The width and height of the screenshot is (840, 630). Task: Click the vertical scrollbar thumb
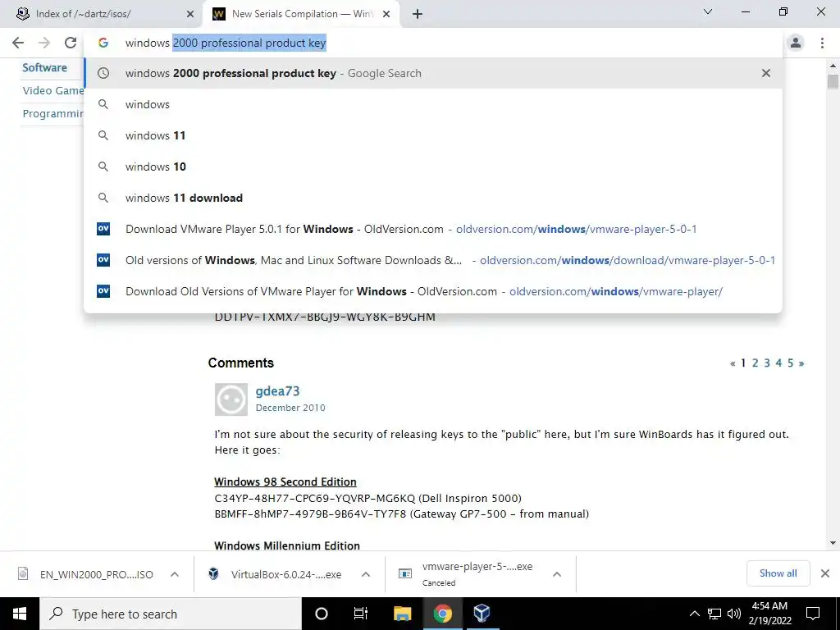point(833,82)
